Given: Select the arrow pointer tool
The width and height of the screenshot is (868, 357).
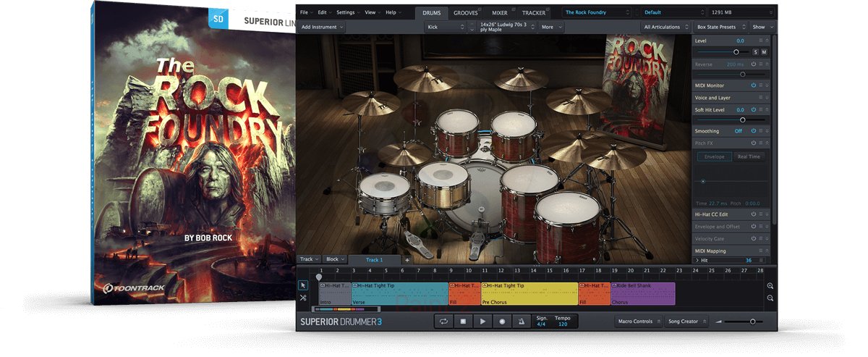Looking at the screenshot, I should (303, 285).
